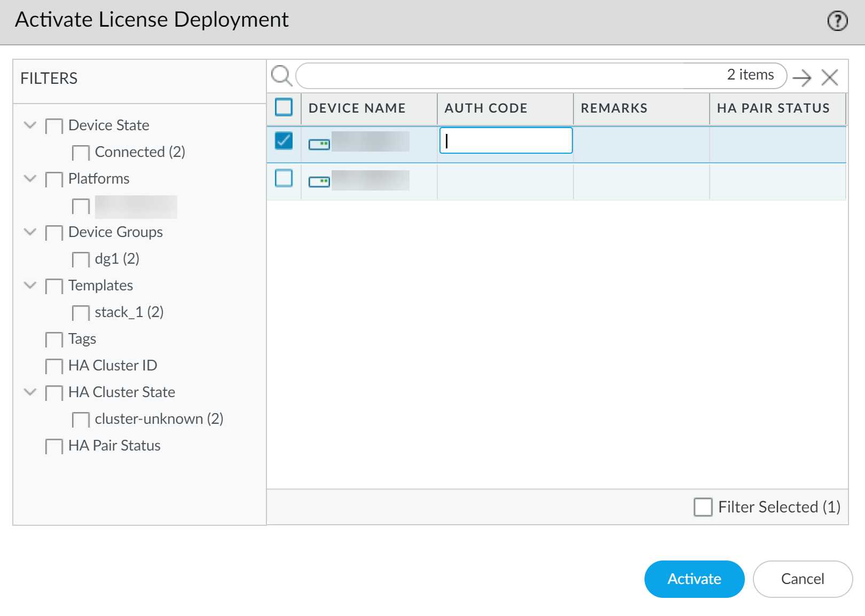Clear the search with the X icon
This screenshot has height=616, width=865.
click(829, 77)
